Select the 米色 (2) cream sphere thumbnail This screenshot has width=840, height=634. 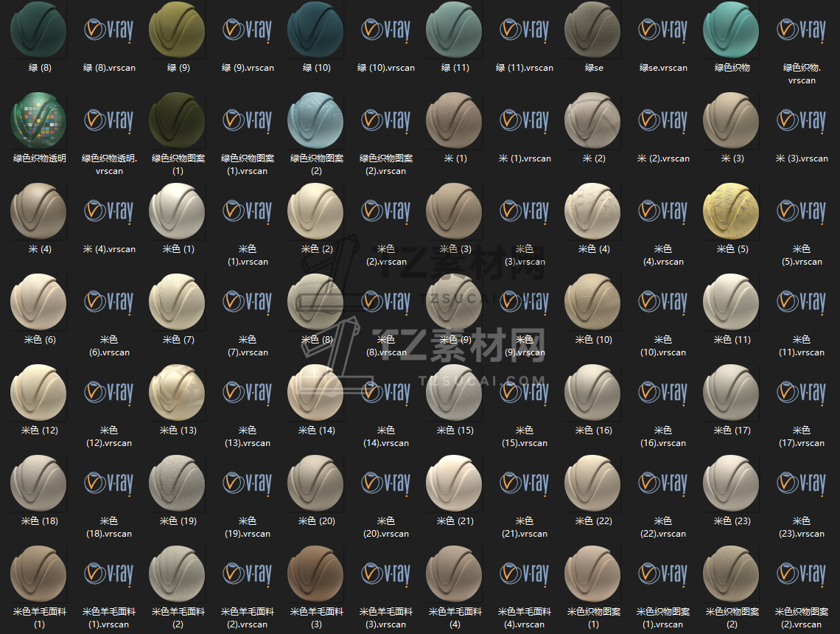[x=316, y=211]
